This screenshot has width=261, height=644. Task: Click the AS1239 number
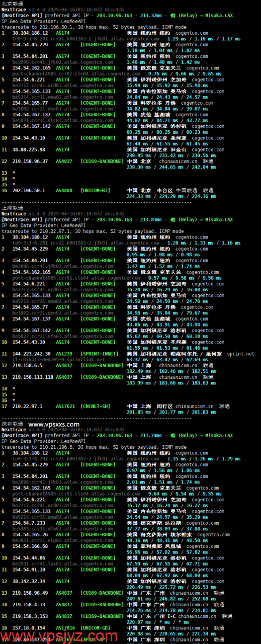pyautogui.click(x=64, y=354)
